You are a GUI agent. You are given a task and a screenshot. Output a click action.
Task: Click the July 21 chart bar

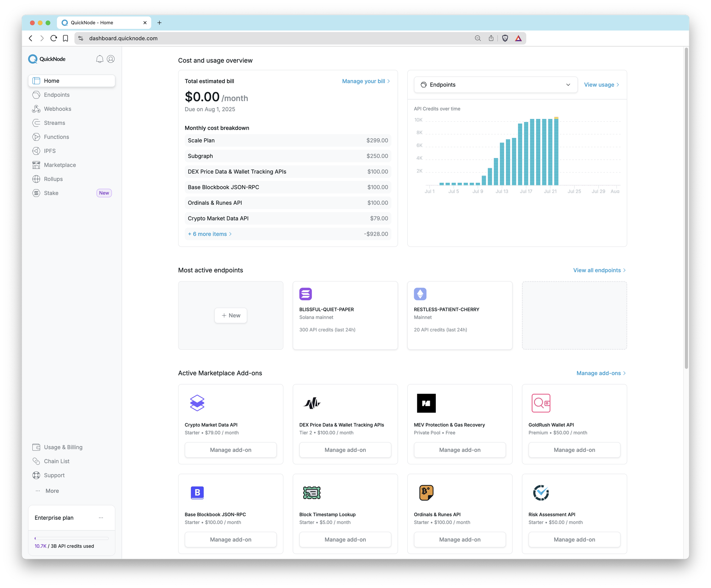tap(550, 152)
